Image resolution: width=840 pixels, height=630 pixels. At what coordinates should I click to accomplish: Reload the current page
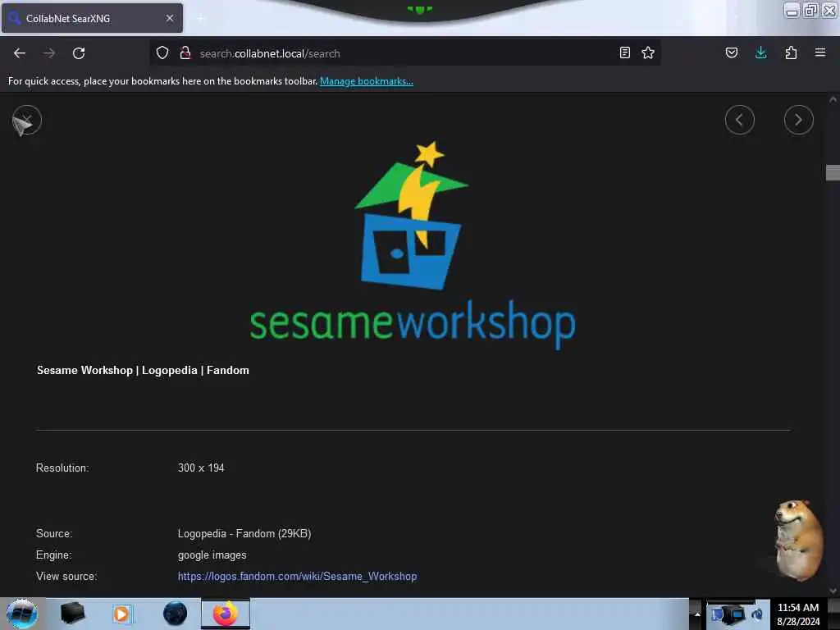79,53
